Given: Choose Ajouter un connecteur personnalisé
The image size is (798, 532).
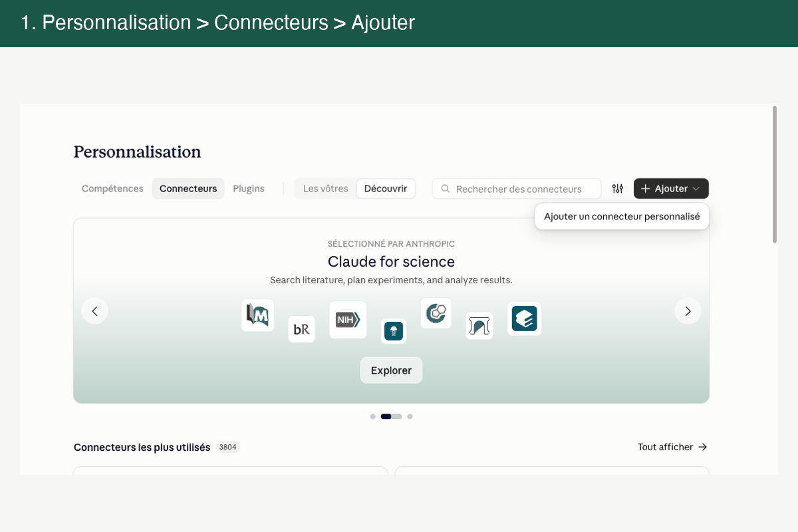Looking at the screenshot, I should point(622,217).
